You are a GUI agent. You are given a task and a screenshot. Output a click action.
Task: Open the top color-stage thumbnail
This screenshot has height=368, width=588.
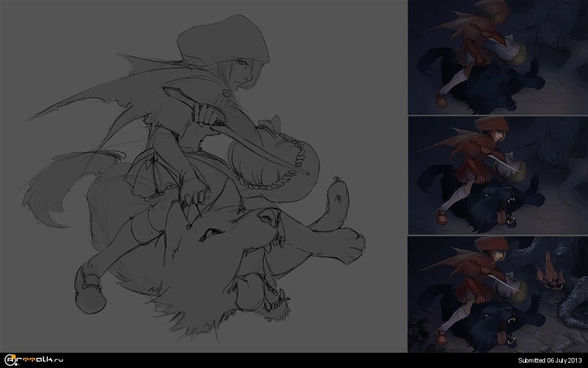click(x=497, y=57)
